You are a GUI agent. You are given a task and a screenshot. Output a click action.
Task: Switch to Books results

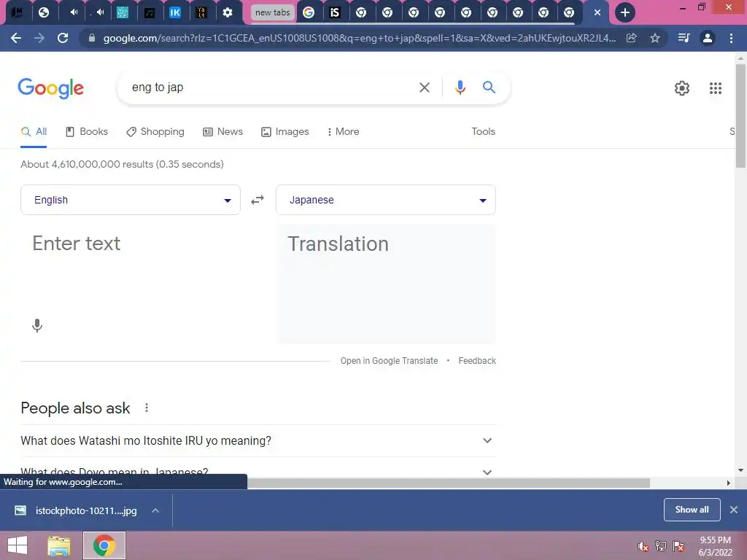[x=87, y=132]
